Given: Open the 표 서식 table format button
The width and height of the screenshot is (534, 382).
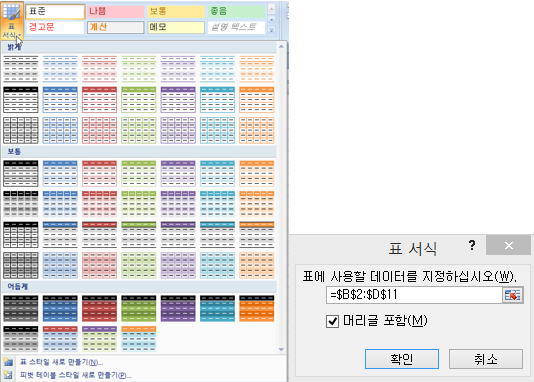Looking at the screenshot, I should (x=12, y=21).
